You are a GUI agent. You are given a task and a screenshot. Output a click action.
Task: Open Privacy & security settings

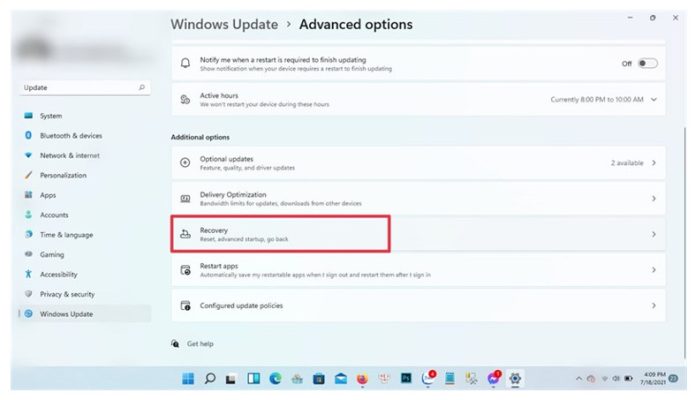pyautogui.click(x=67, y=294)
